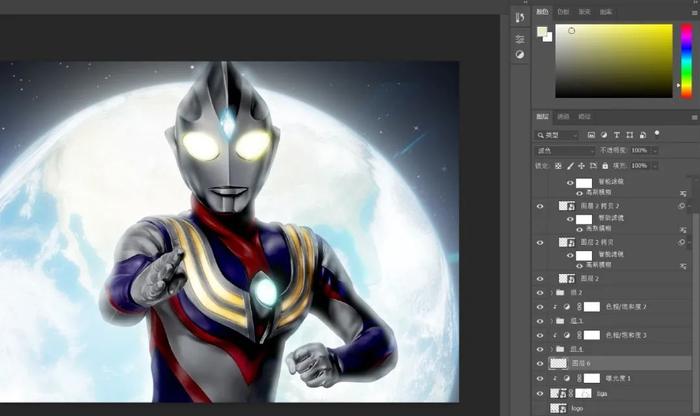Click smart object thumbnail of bottom logo layer

[558, 408]
